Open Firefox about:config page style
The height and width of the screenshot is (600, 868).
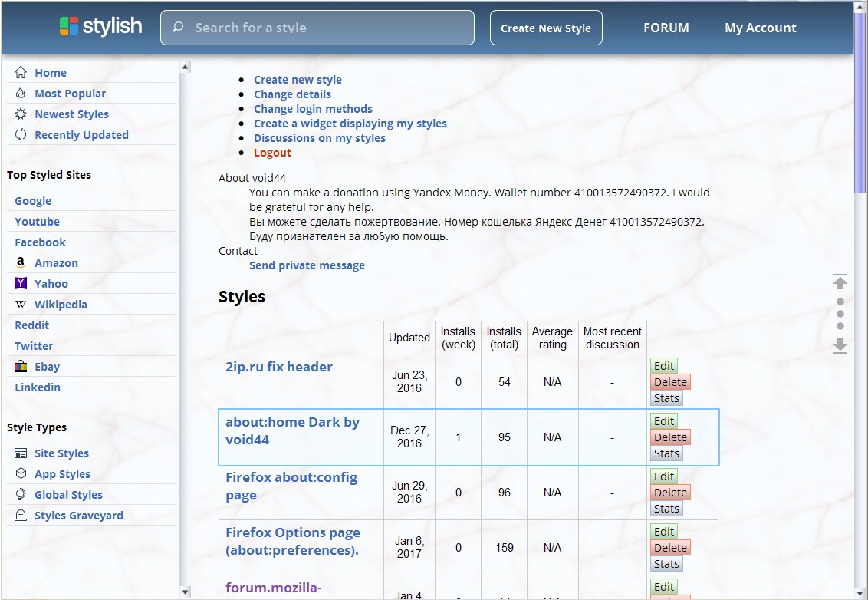coord(291,486)
